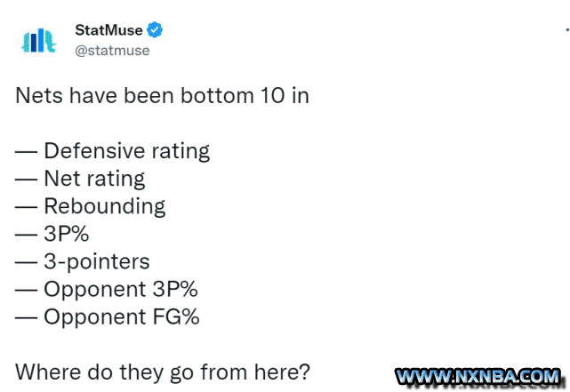Click the Opponent 3P% text
The height and width of the screenshot is (392, 570).
(x=121, y=289)
